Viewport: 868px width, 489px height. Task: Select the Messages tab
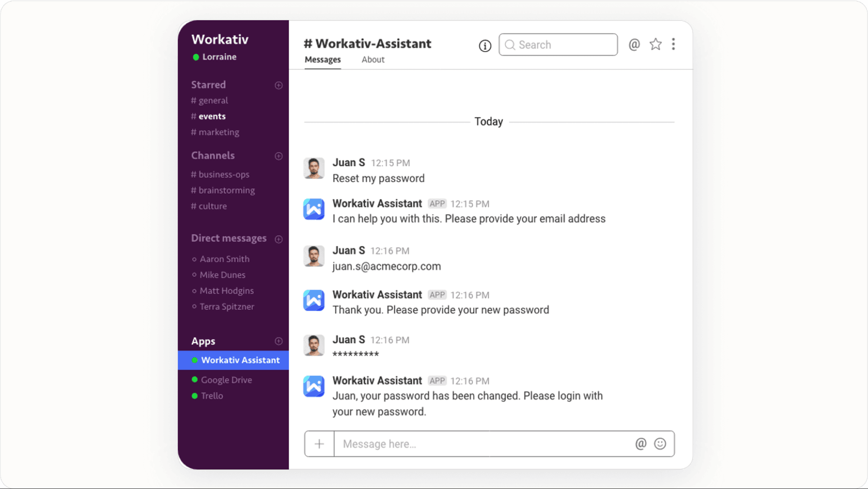[x=322, y=59]
